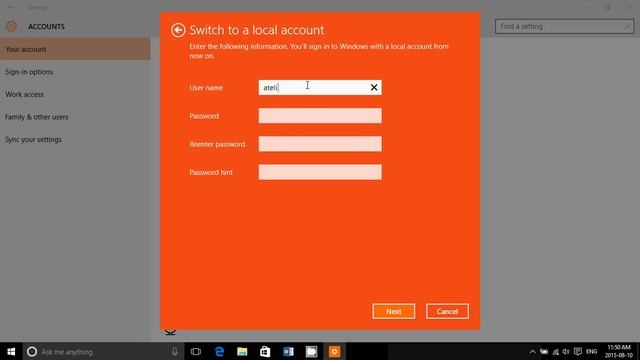Open File Explorer from taskbar
Image resolution: width=640 pixels, height=360 pixels.
pyautogui.click(x=242, y=351)
